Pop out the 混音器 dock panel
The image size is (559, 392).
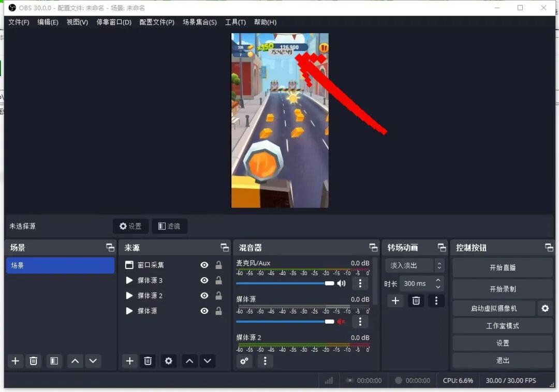[x=373, y=247]
